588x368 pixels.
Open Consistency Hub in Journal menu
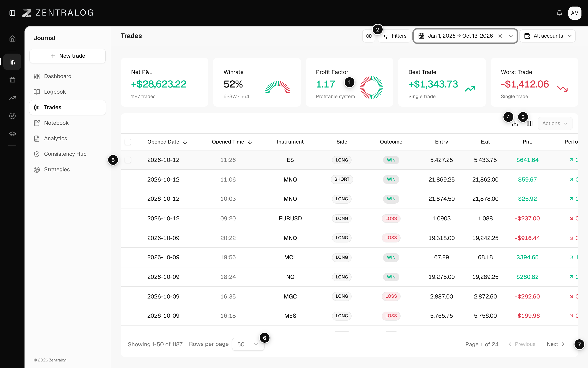[68, 154]
